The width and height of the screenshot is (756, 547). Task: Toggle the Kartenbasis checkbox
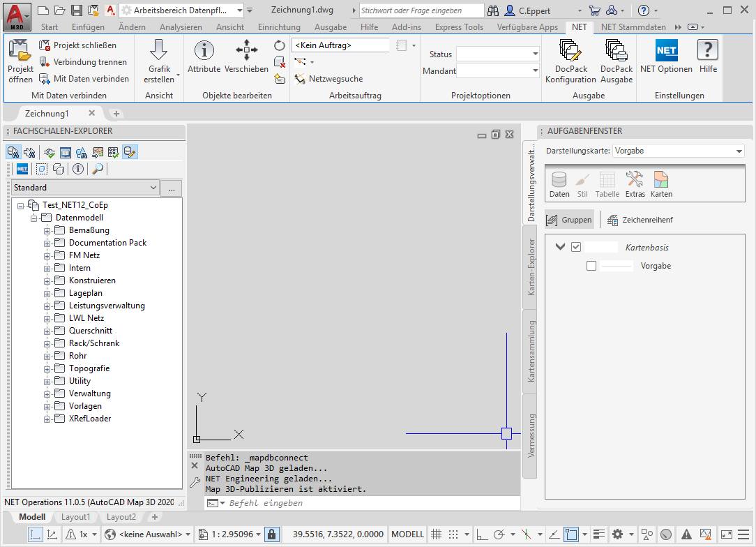576,247
